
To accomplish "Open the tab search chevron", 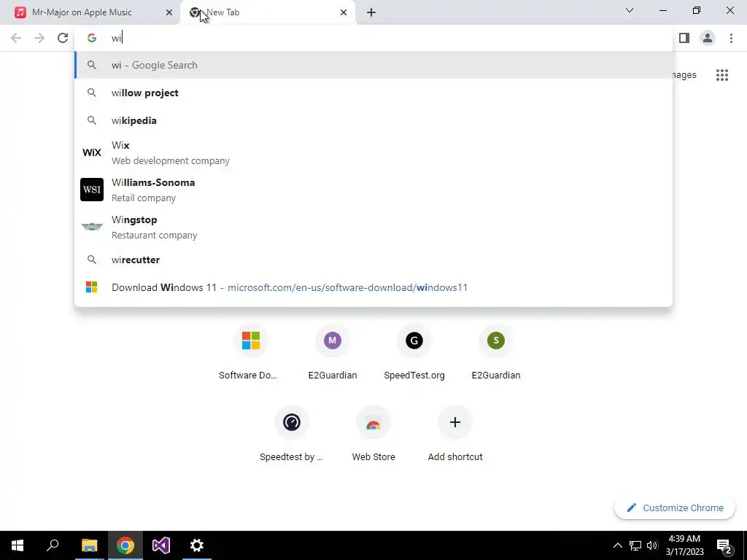I will (630, 10).
